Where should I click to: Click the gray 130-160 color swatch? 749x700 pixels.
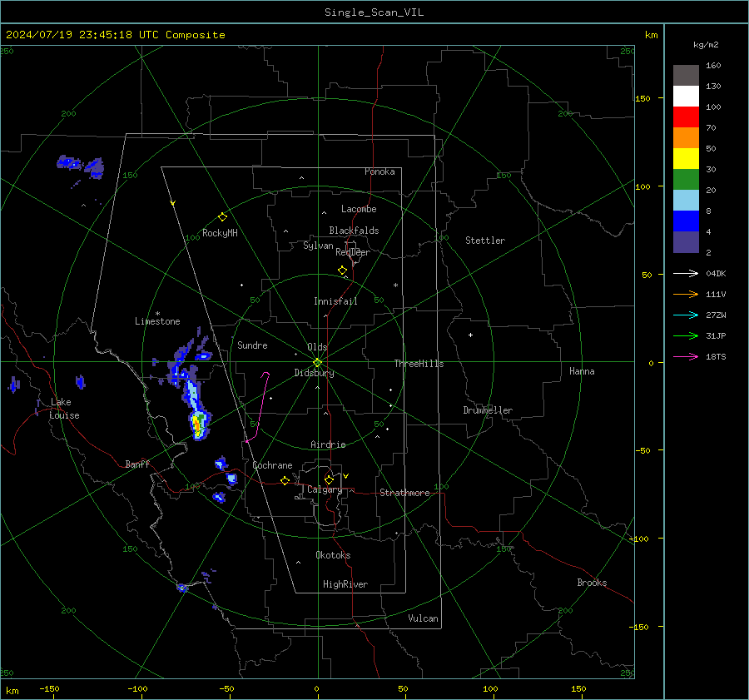click(x=686, y=76)
